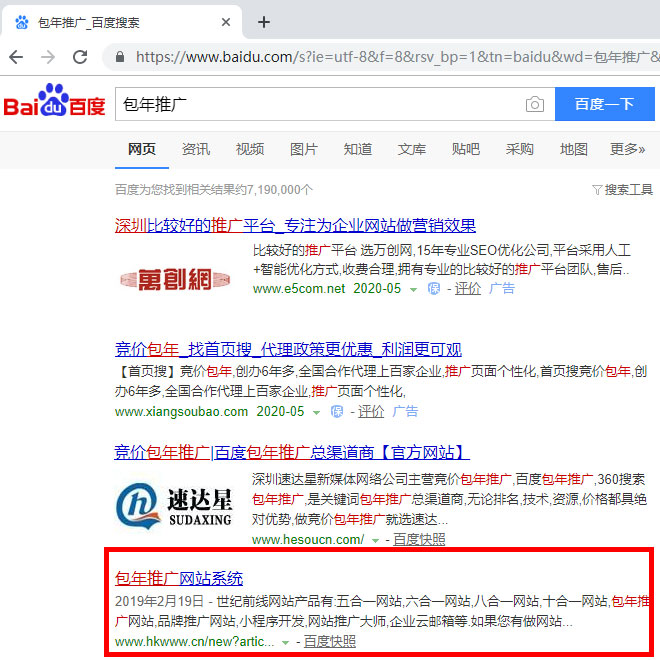660x660 pixels.
Task: Click www.xiangsoubao.com green URL
Action: [x=181, y=411]
